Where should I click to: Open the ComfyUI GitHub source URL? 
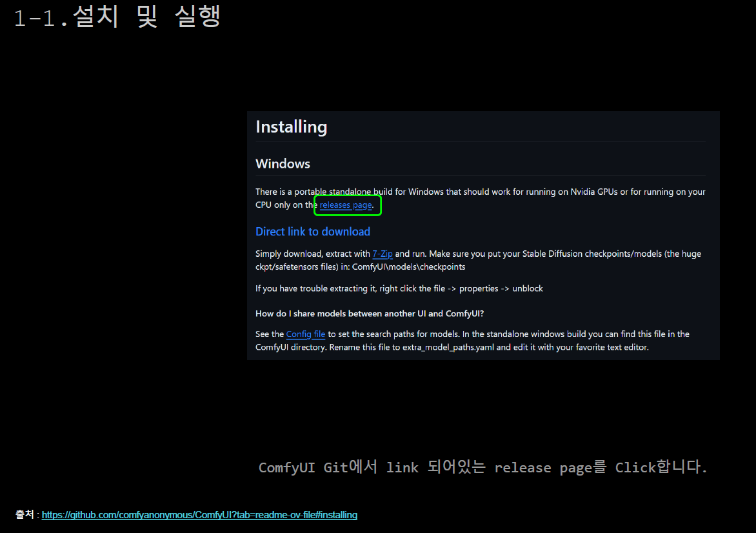point(199,515)
